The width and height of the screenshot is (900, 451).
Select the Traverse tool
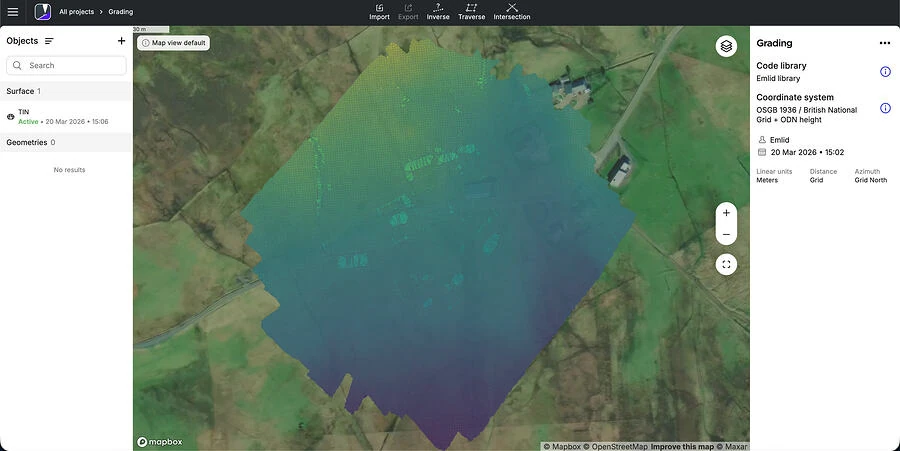coord(471,12)
